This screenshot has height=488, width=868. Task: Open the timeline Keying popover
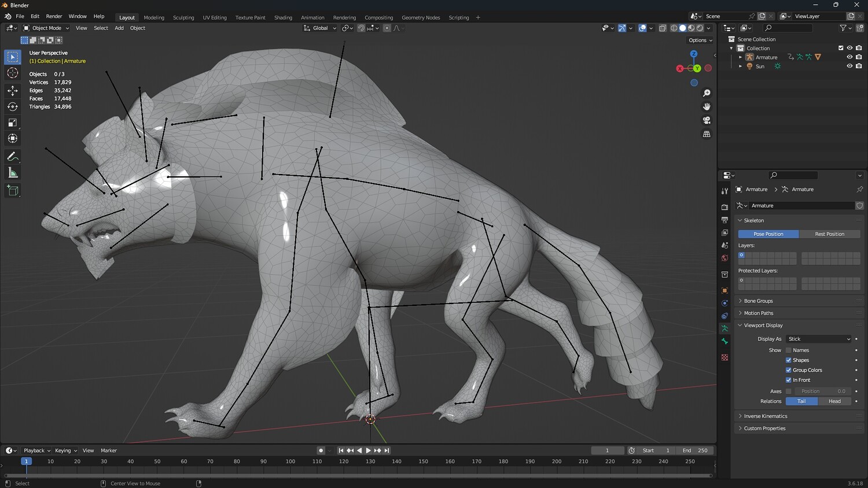pyautogui.click(x=65, y=450)
